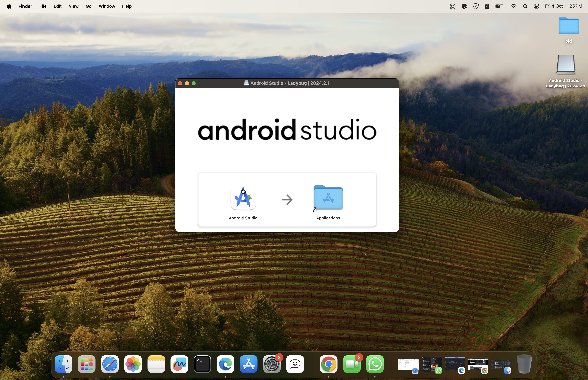This screenshot has height=380, width=588.
Task: Open Finder from the Dock
Action: (x=64, y=364)
